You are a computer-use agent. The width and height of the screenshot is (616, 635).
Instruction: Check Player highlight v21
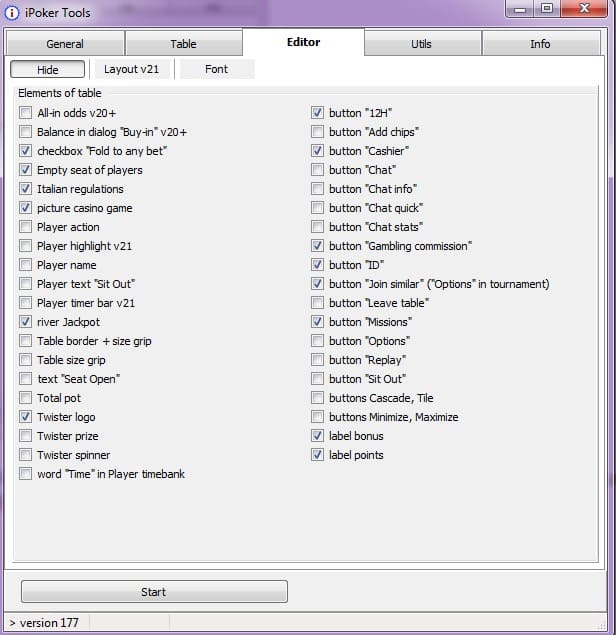point(26,246)
